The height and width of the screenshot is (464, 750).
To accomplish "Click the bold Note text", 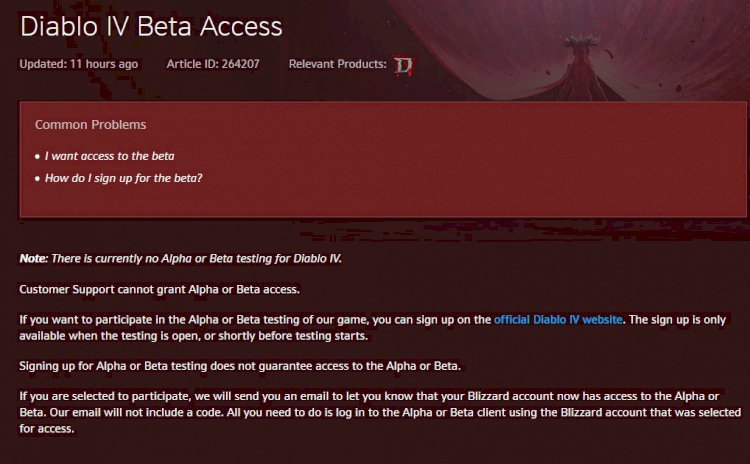I will coord(33,258).
